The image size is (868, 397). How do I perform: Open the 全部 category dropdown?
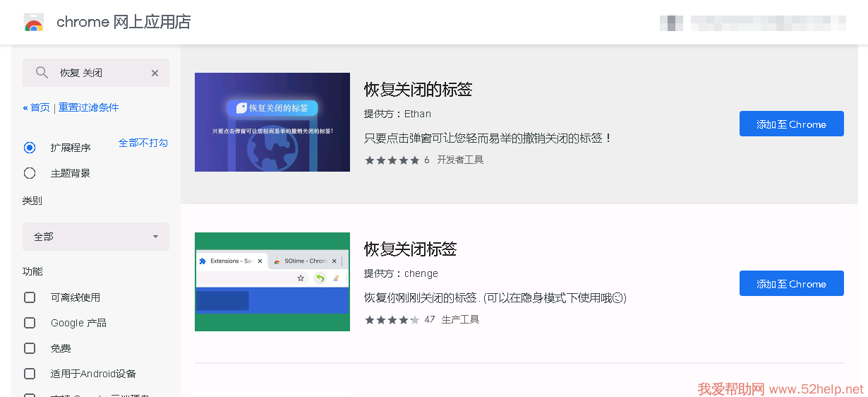96,237
